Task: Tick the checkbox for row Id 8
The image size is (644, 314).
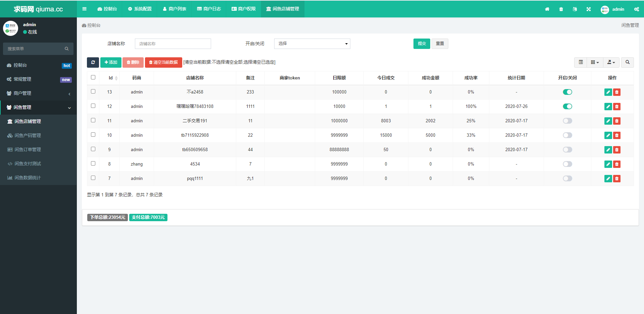Action: tap(93, 164)
